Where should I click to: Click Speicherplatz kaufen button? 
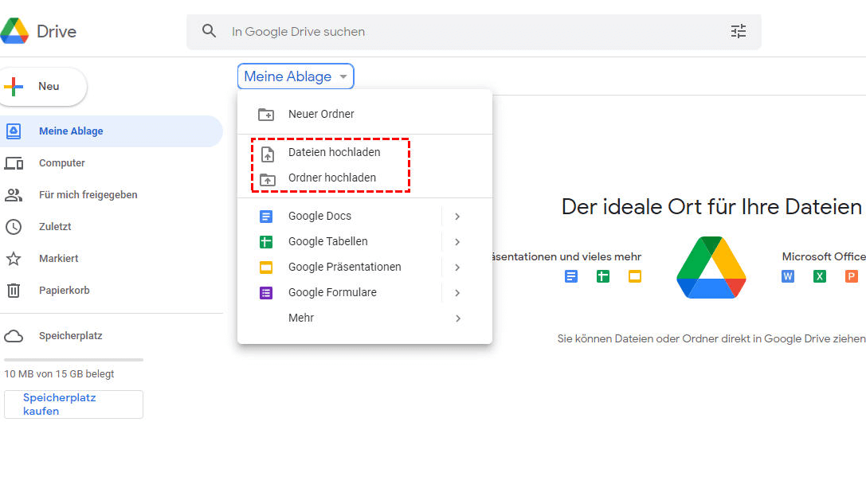coord(73,404)
